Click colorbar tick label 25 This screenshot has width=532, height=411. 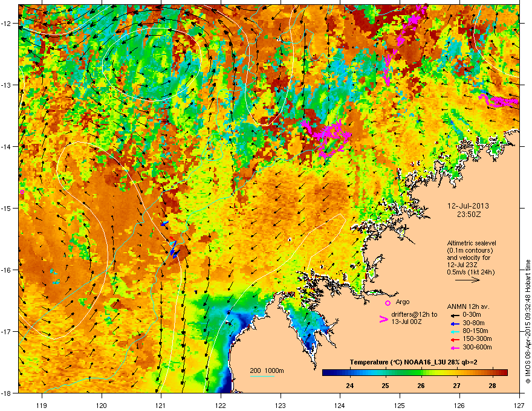pos(385,386)
